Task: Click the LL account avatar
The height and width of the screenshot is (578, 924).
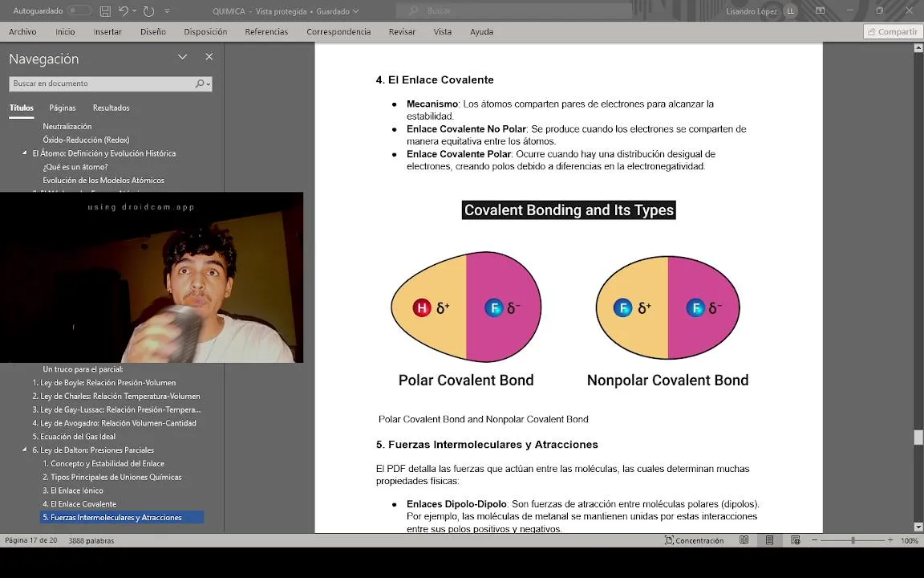Action: 790,11
